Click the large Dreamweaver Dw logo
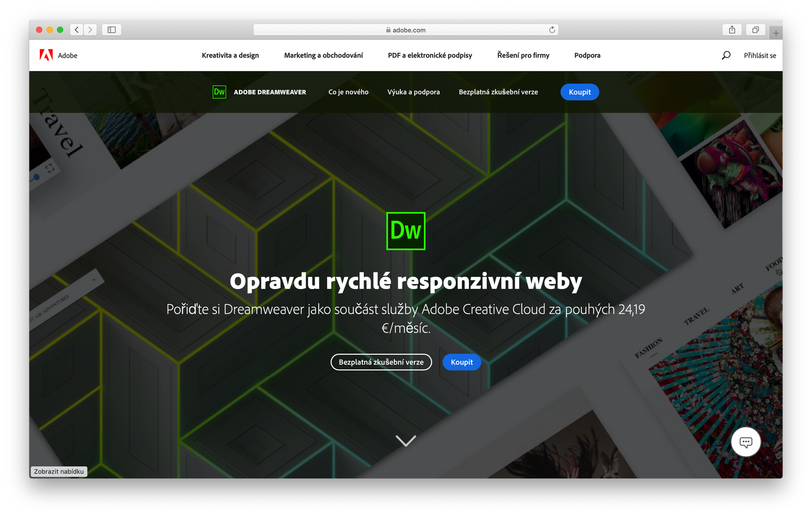This screenshot has width=812, height=517. (x=406, y=231)
